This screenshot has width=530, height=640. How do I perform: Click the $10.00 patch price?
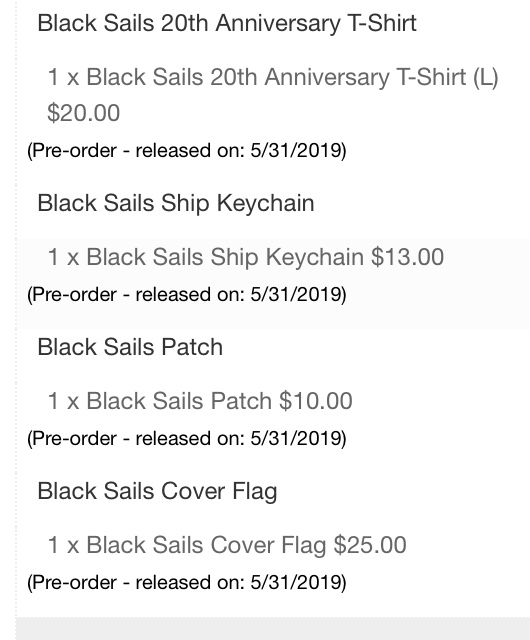pos(316,401)
